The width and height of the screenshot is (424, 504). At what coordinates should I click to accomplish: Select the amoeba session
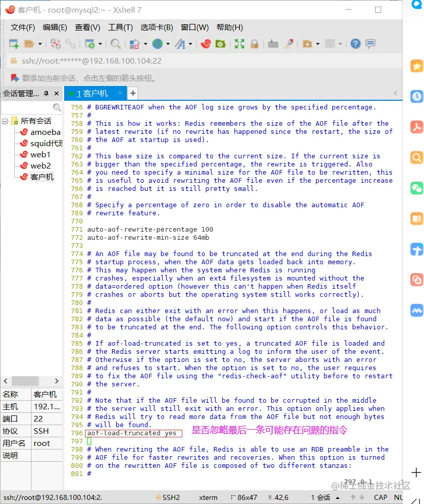click(x=45, y=132)
